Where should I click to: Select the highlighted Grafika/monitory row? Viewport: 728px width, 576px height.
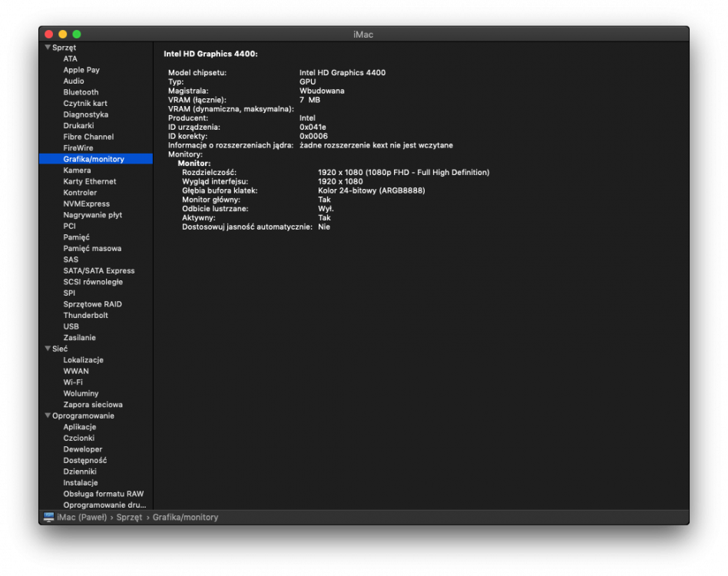[x=96, y=159]
